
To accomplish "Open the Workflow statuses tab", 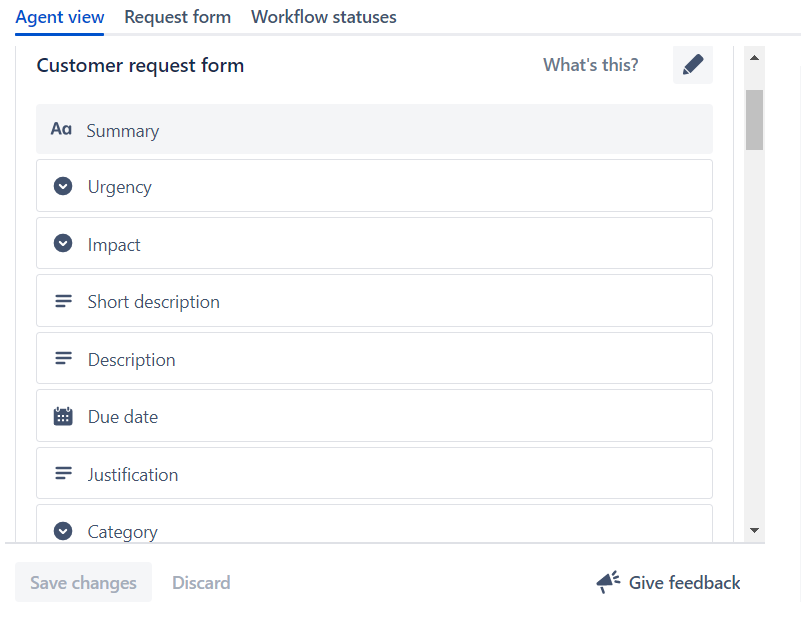I will pyautogui.click(x=323, y=17).
